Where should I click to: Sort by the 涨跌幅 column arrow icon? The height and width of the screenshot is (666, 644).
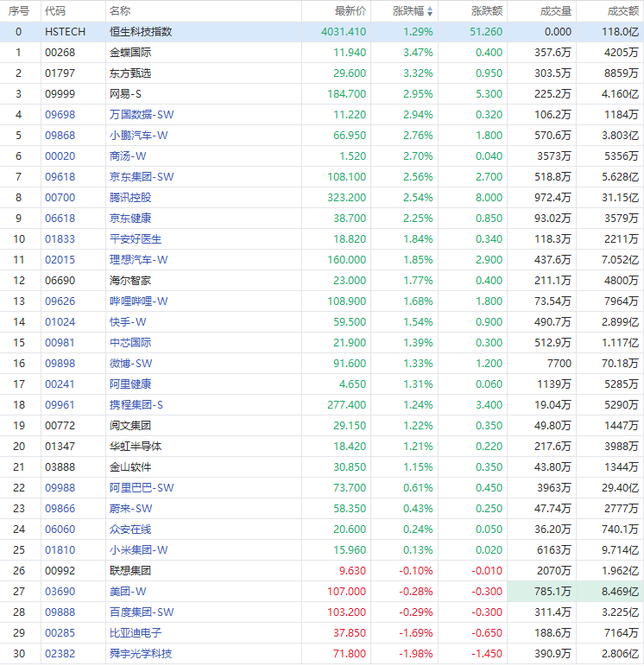[430, 11]
